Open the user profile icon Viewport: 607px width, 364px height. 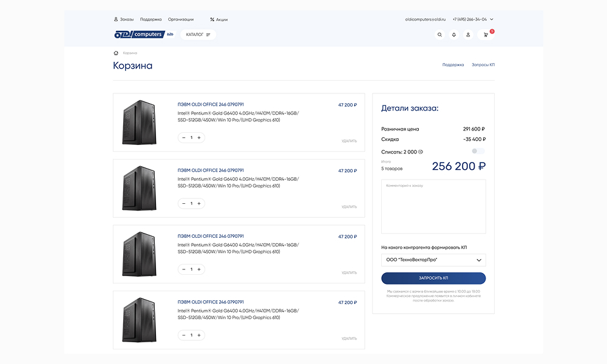pyautogui.click(x=468, y=35)
